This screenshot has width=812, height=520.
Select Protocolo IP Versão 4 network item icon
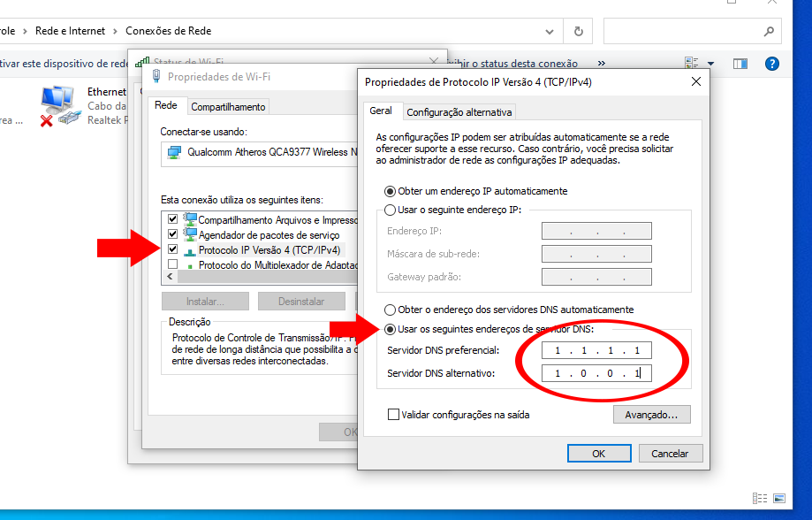coord(189,250)
